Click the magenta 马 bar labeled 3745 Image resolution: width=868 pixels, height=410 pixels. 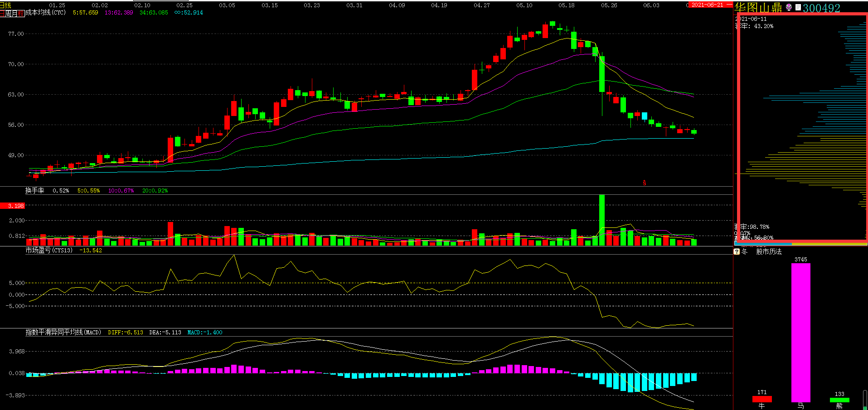[800, 333]
